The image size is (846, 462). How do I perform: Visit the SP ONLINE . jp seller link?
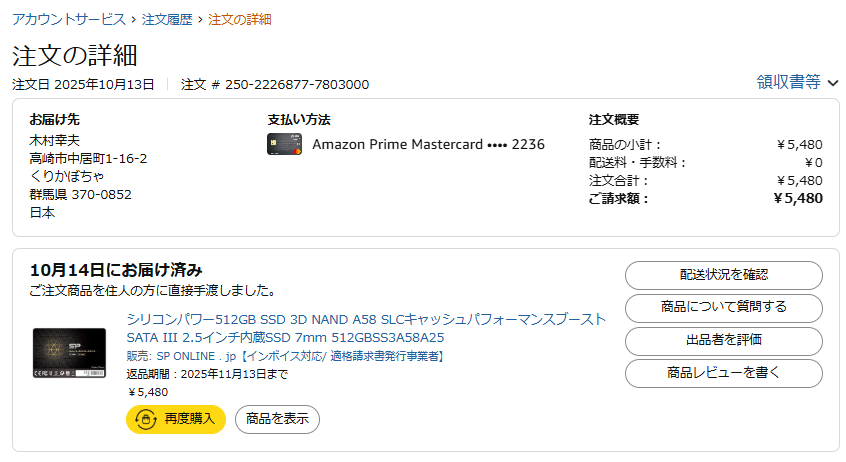click(x=191, y=356)
